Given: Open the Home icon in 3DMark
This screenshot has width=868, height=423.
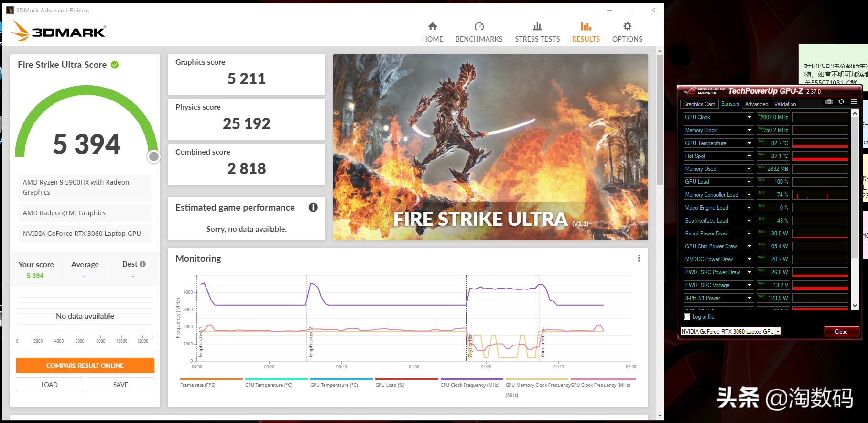Looking at the screenshot, I should tap(433, 26).
